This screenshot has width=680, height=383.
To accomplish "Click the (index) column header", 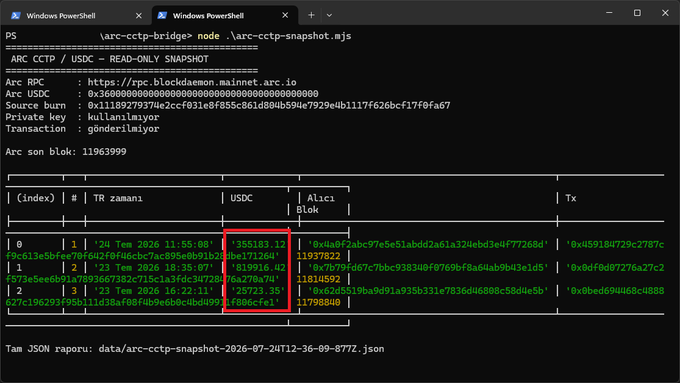I will coord(36,198).
